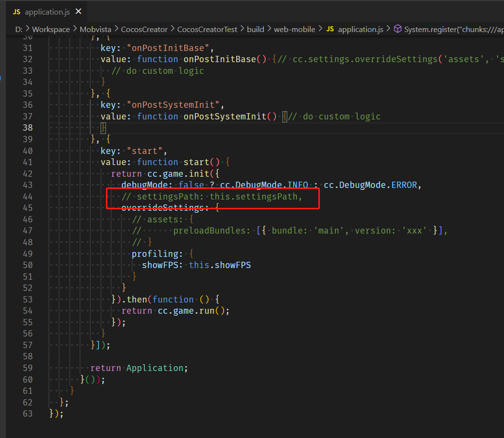Open the CocosCreatorTest breadcrumb folder

pyautogui.click(x=207, y=29)
